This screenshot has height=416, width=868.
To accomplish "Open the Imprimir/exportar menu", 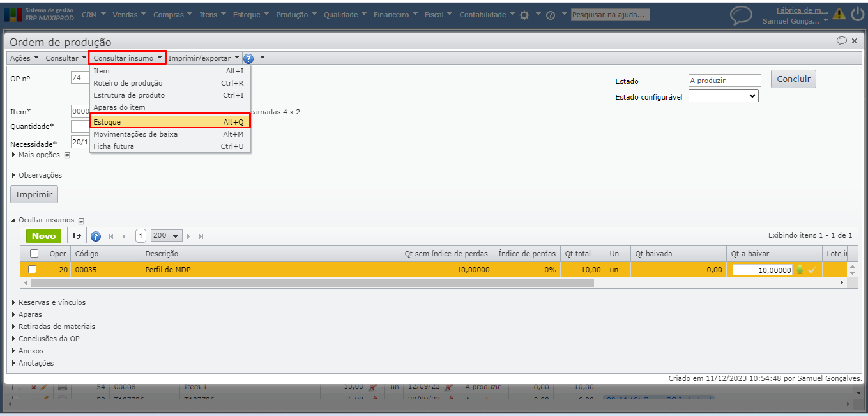I will pyautogui.click(x=204, y=58).
